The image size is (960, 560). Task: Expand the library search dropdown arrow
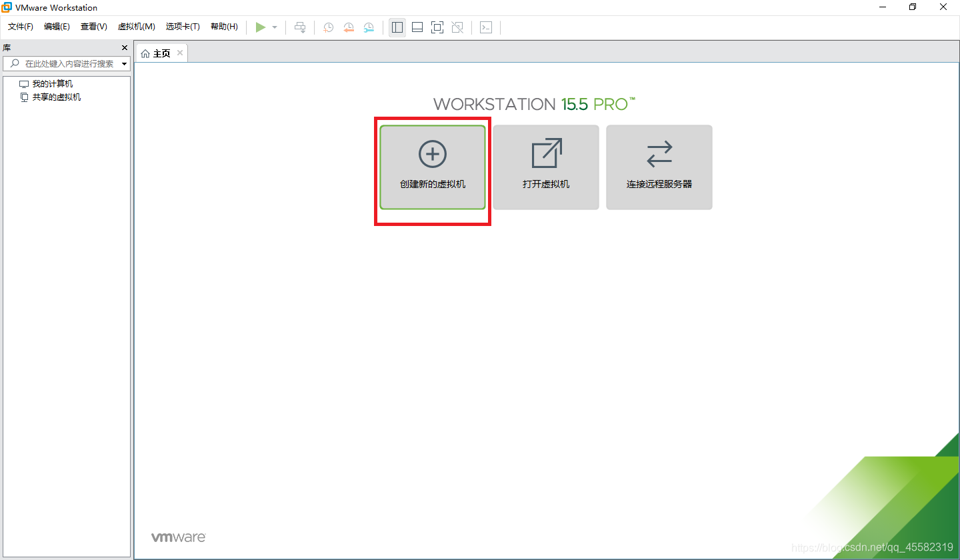125,64
